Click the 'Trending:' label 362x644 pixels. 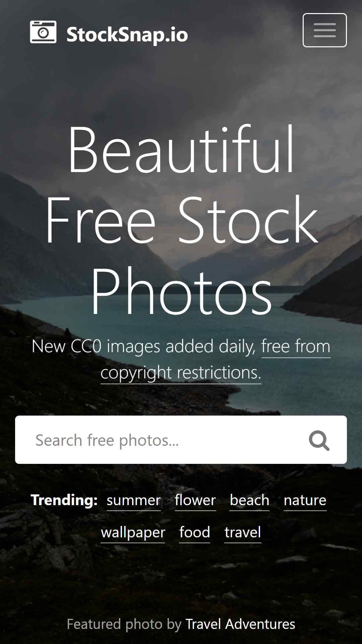pyautogui.click(x=64, y=500)
